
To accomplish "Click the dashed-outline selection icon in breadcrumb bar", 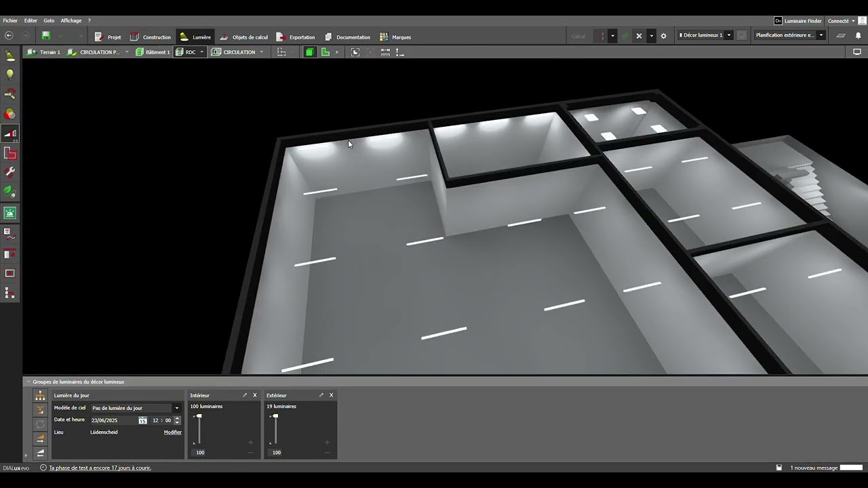I will click(x=281, y=52).
